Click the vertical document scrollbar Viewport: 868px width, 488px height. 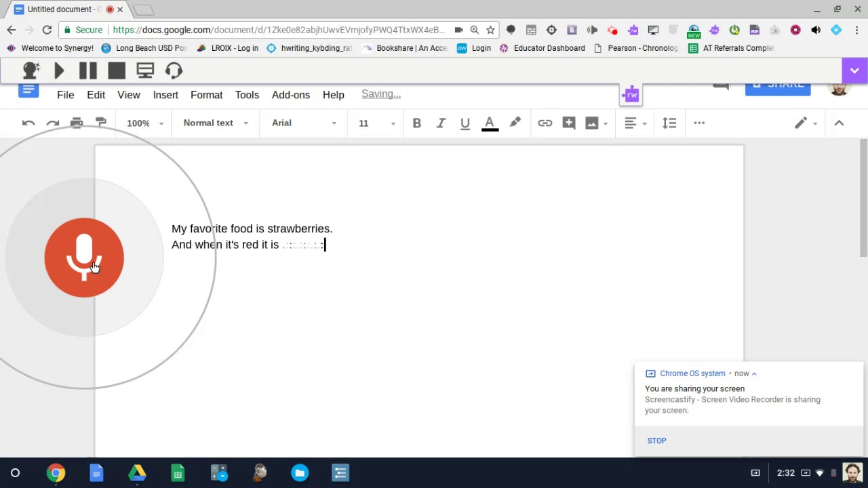click(863, 198)
